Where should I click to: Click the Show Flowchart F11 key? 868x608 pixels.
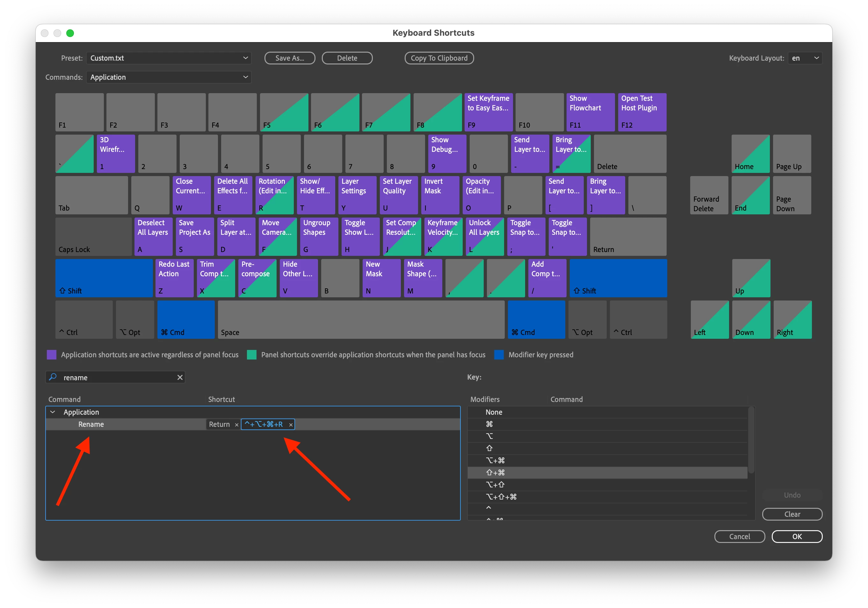[x=590, y=112]
